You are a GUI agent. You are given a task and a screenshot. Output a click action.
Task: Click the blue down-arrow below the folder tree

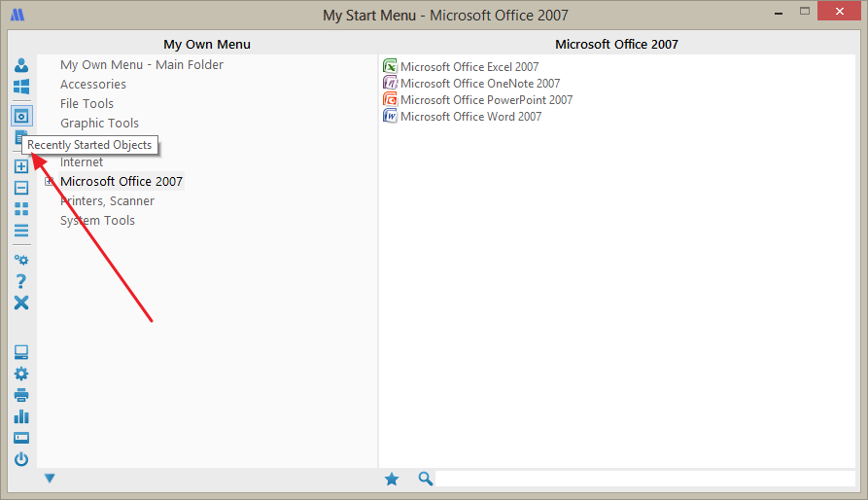point(50,478)
